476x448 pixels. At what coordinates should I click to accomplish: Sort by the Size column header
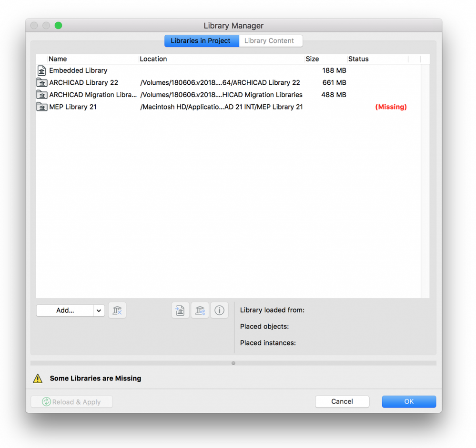pos(326,59)
